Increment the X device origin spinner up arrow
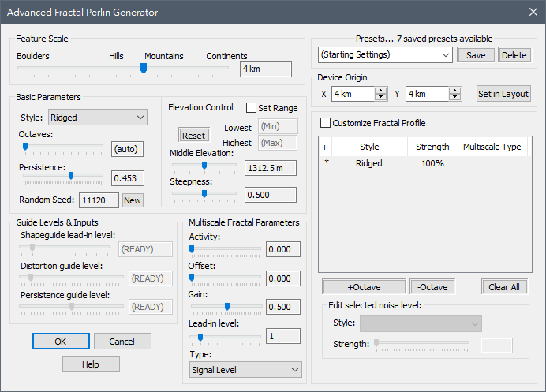 381,90
